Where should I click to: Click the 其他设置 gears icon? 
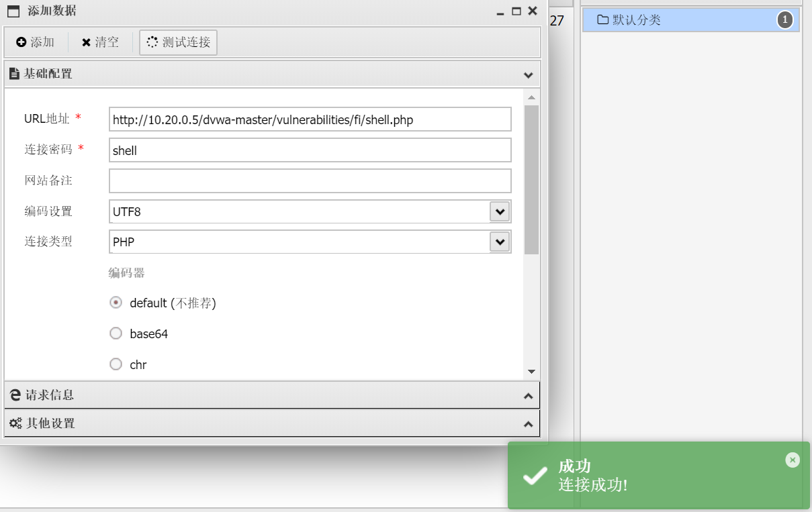pyautogui.click(x=15, y=423)
